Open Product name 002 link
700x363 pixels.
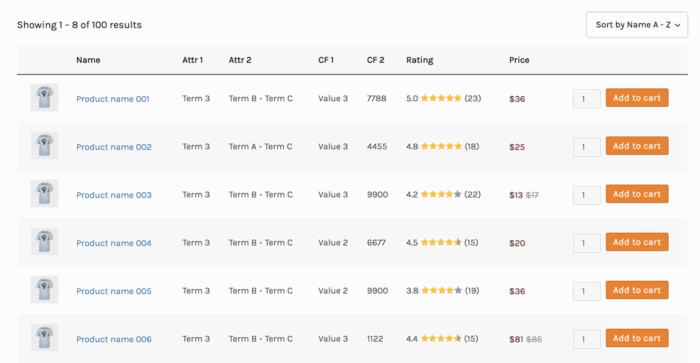point(114,147)
